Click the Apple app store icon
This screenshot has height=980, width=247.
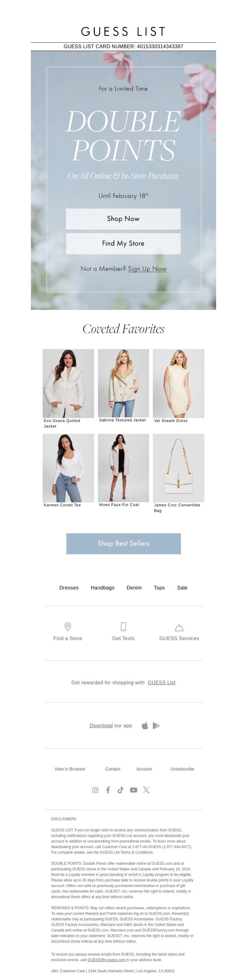145,726
